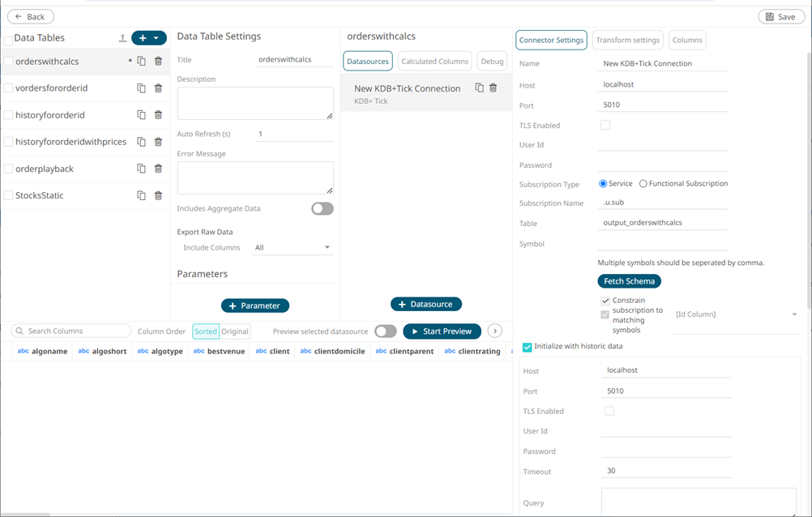This screenshot has height=517, width=812.
Task: Delete the orderplayback data table
Action: coord(158,169)
